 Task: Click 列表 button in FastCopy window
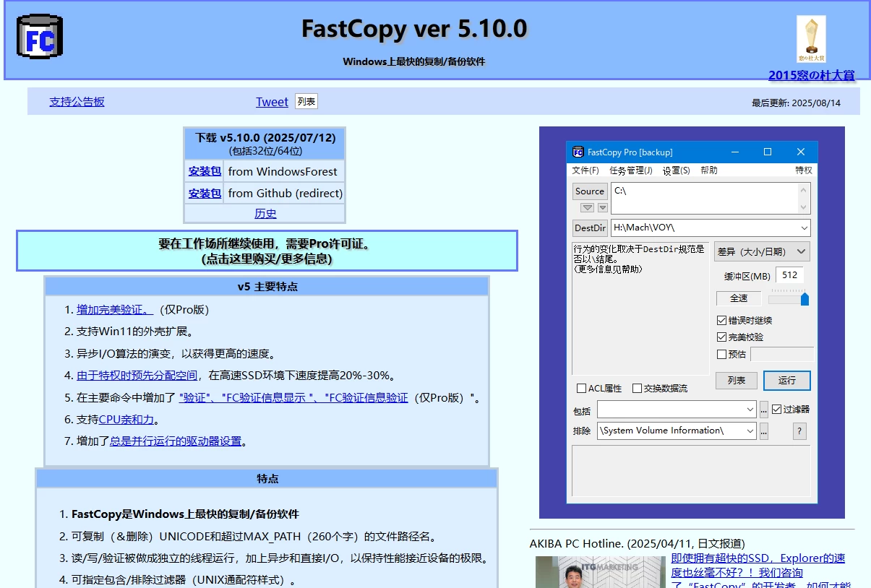pyautogui.click(x=736, y=380)
